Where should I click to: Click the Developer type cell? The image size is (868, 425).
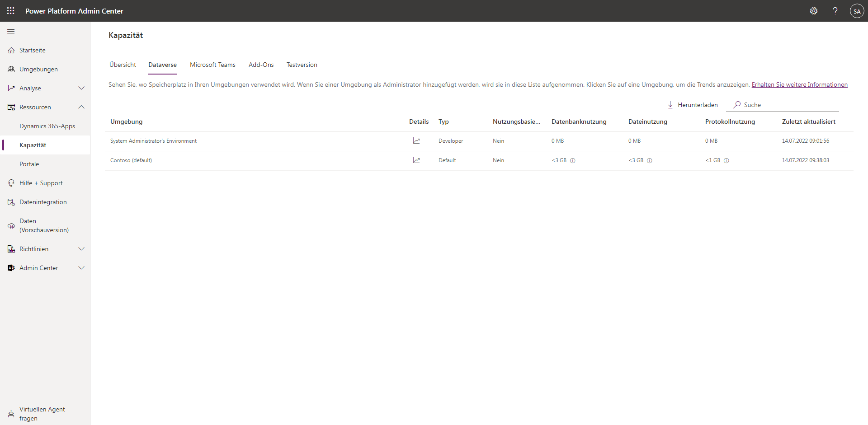click(451, 141)
